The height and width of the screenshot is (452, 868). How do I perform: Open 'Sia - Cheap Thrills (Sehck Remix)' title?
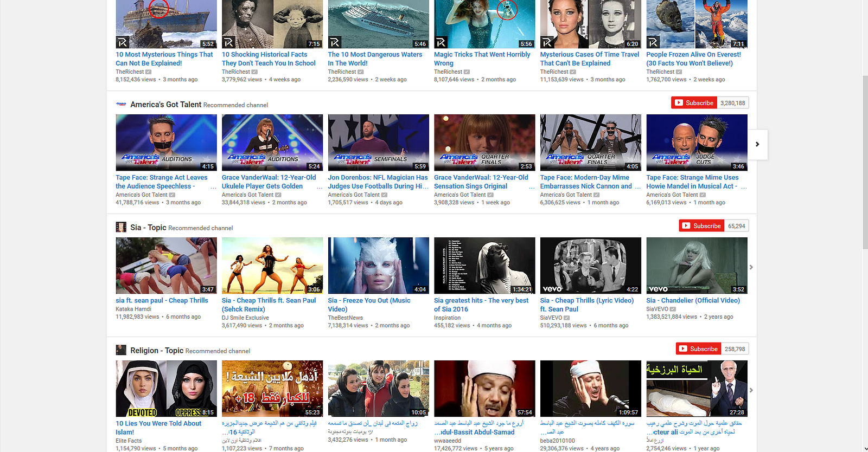[269, 305]
